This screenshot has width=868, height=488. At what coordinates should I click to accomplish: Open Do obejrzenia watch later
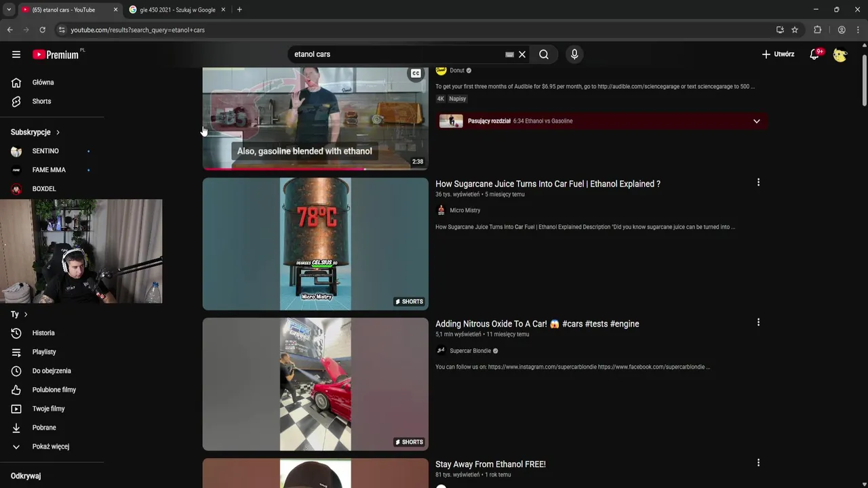coord(52,371)
